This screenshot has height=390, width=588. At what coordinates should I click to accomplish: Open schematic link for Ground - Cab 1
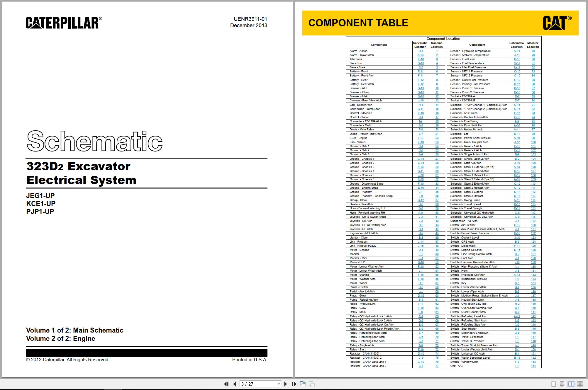coord(421,146)
